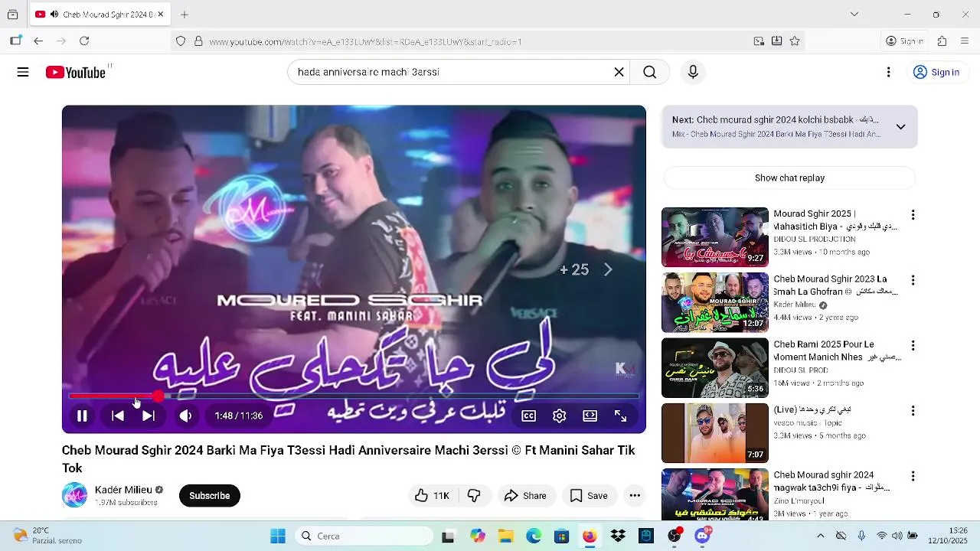The height and width of the screenshot is (551, 980).
Task: Subscribe to Kadér Milieu channel
Action: pyautogui.click(x=210, y=495)
